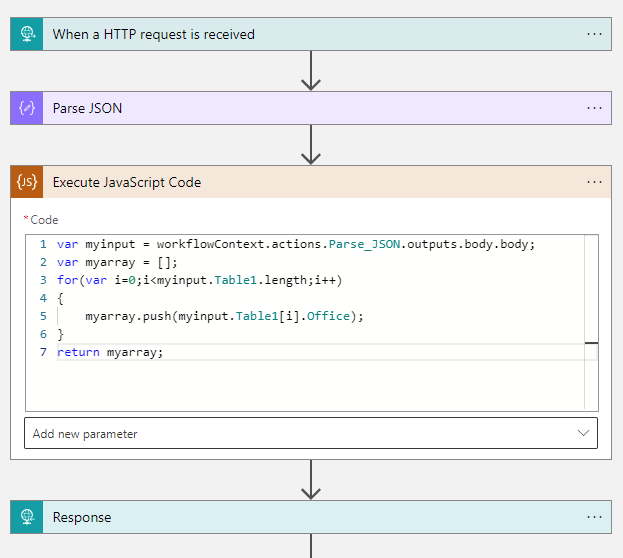Click the code editor's vertical scrollbar marker
The width and height of the screenshot is (623, 558).
591,343
